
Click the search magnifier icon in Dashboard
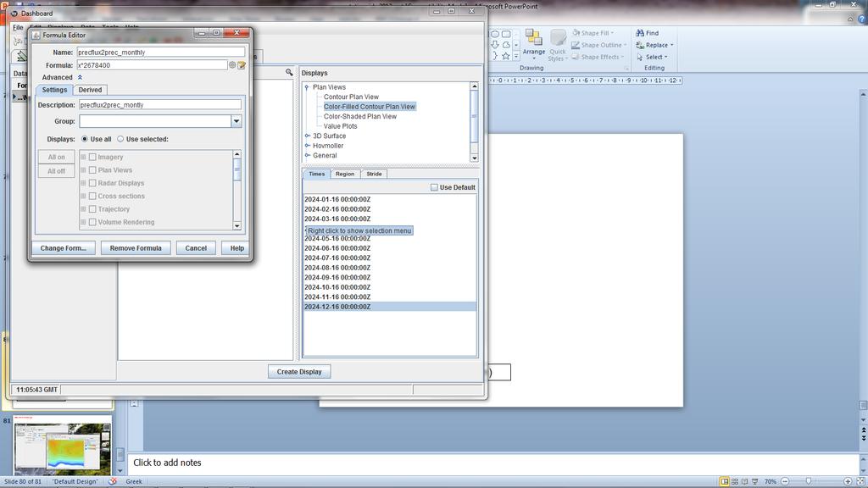[x=289, y=73]
